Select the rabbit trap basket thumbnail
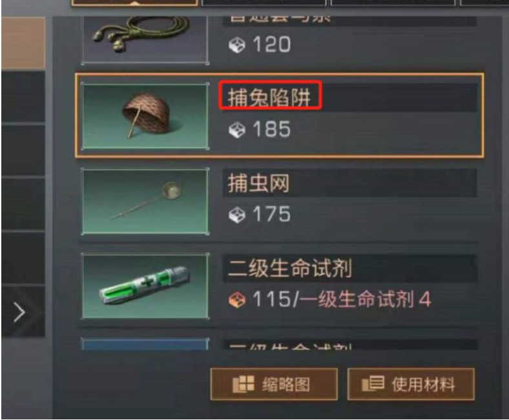The height and width of the screenshot is (420, 509). click(x=145, y=116)
